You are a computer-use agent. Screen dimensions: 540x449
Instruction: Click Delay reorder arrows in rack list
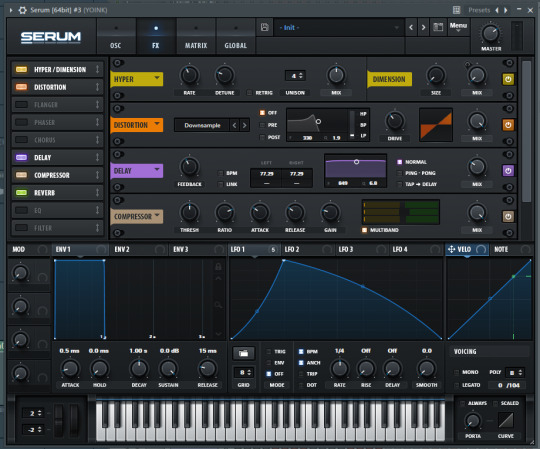[97, 157]
